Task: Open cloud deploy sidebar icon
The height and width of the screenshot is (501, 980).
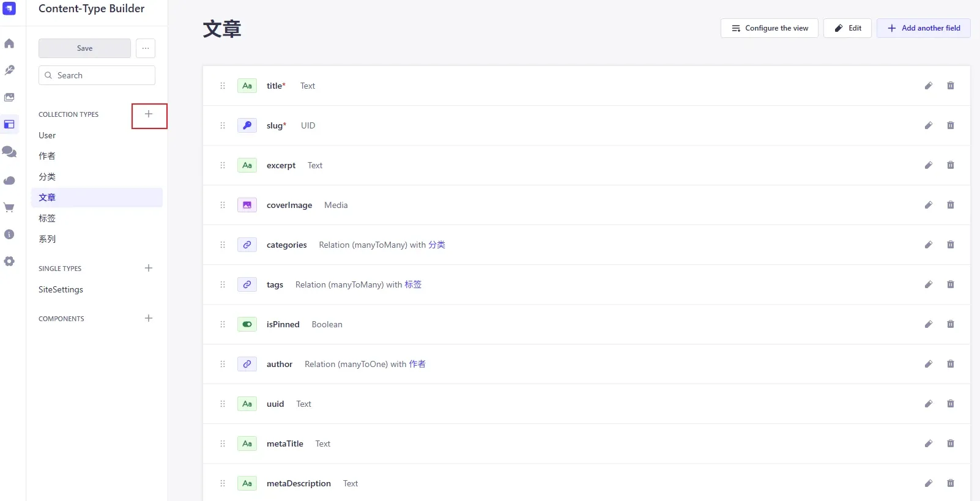Action: 9,180
